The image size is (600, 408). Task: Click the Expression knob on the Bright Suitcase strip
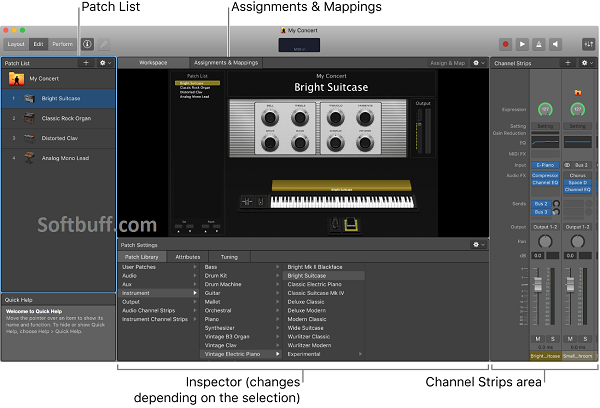pos(545,109)
